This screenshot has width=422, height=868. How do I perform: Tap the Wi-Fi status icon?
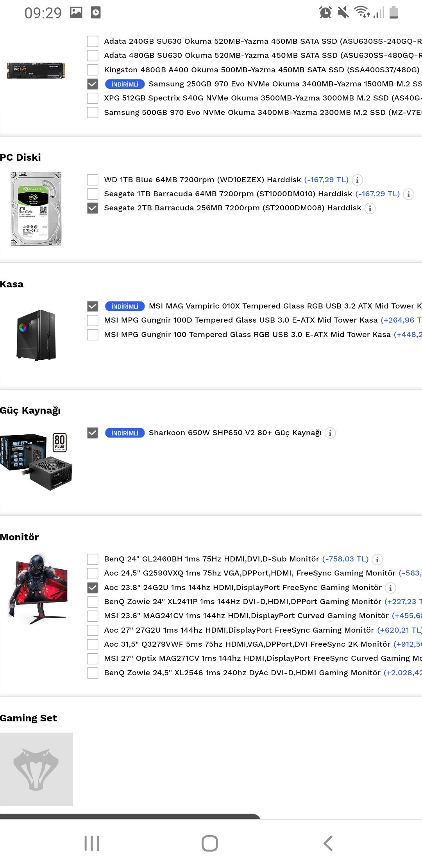pos(361,13)
